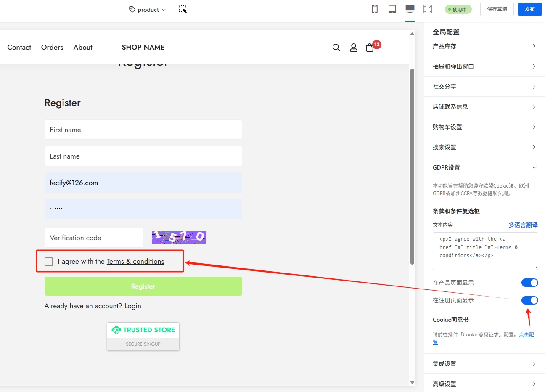Open the store search icon
Screen dimensions: 545x392
(336, 48)
